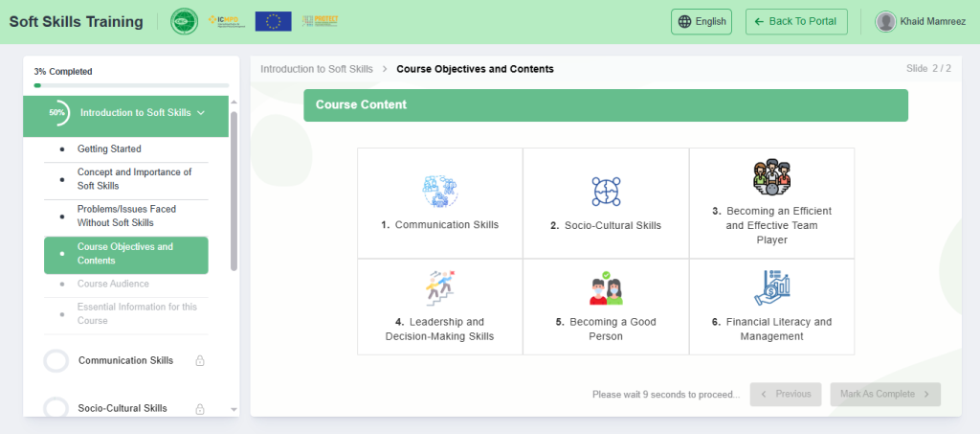Go Back To Portal

[x=795, y=21]
